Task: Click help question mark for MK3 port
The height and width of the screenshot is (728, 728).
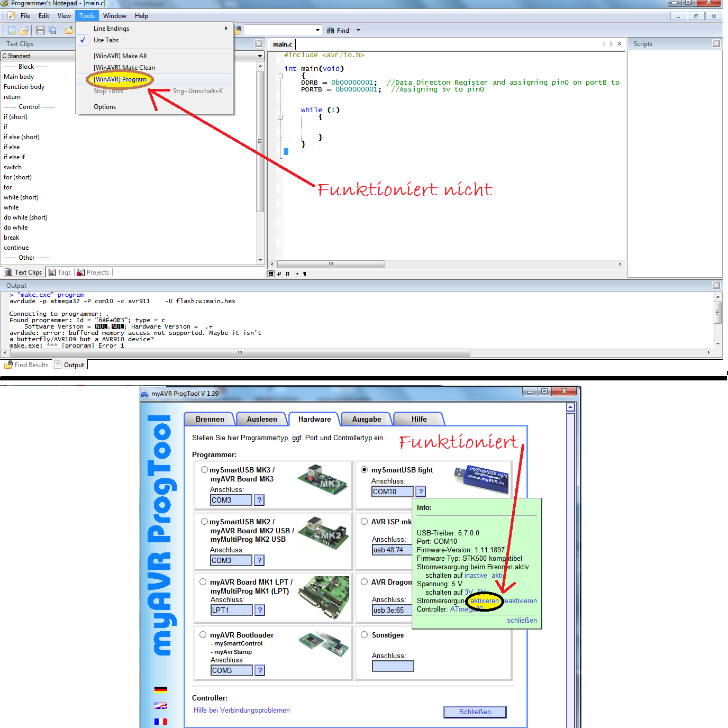Action: 259,500
